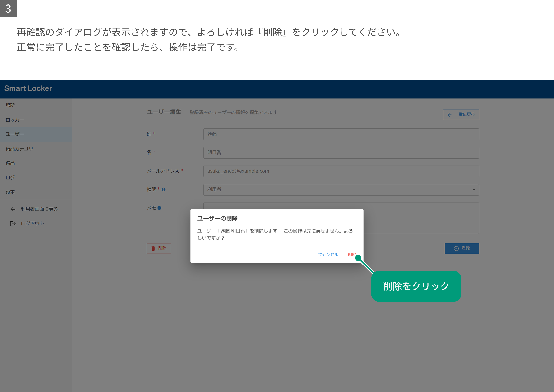Viewport: 554px width, 392px height.
Task: Expand the 利用者 role combo box
Action: [x=341, y=190]
